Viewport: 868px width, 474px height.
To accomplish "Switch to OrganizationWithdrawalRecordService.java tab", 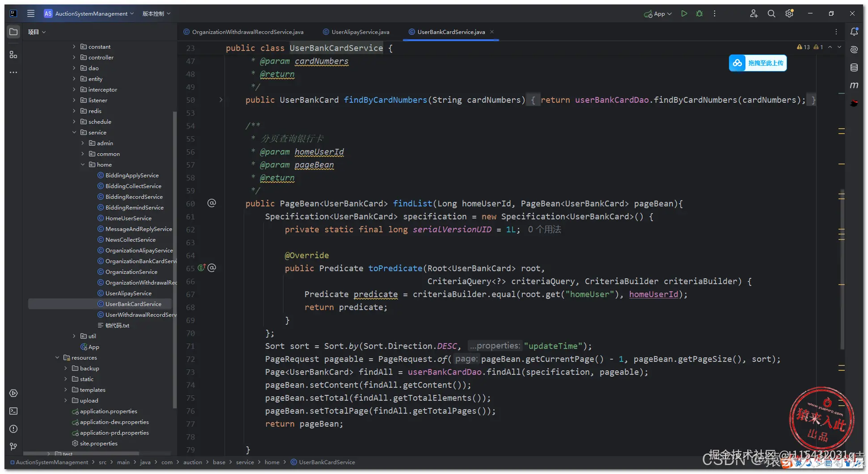I will click(x=247, y=32).
